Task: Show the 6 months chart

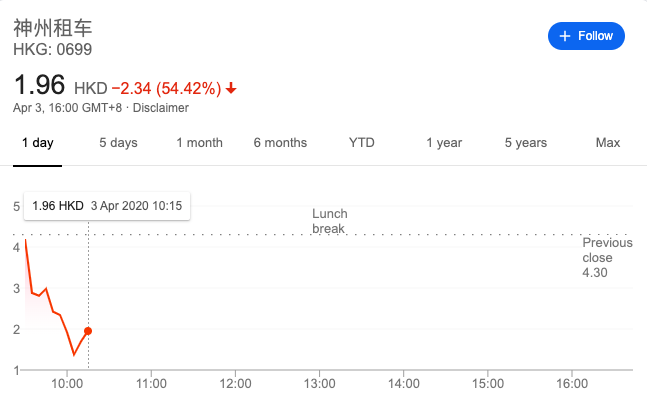Action: 280,143
